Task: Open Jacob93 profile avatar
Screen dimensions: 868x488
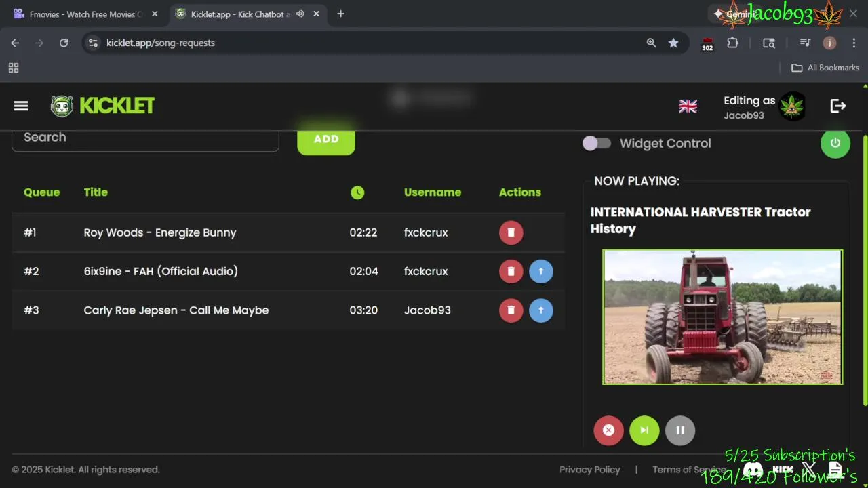Action: click(x=792, y=106)
